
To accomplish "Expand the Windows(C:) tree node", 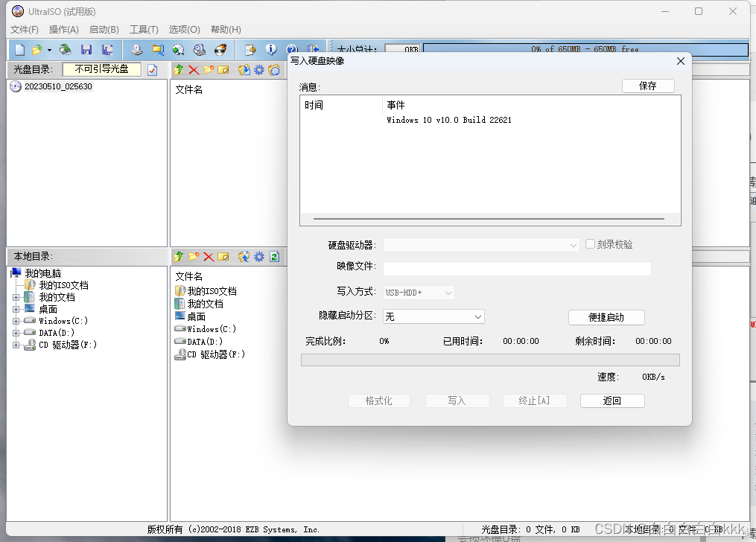I will coord(16,321).
